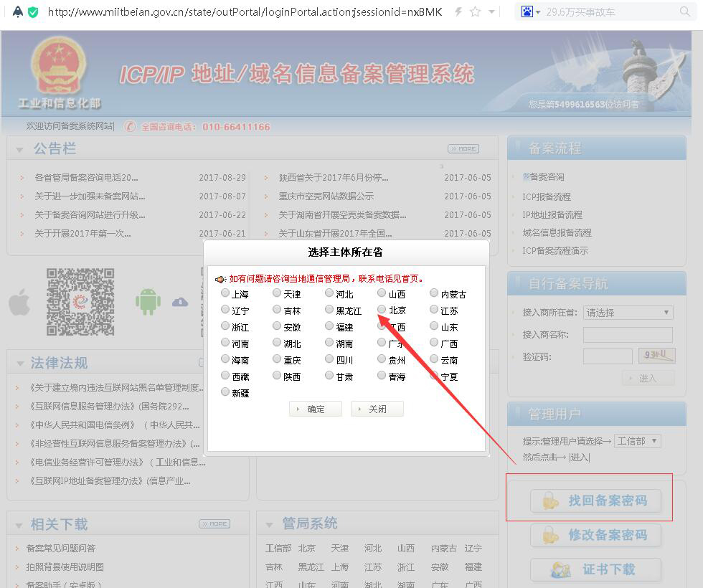Image resolution: width=703 pixels, height=588 pixels.
Task: Select the 上海 radio button
Action: pos(225,293)
